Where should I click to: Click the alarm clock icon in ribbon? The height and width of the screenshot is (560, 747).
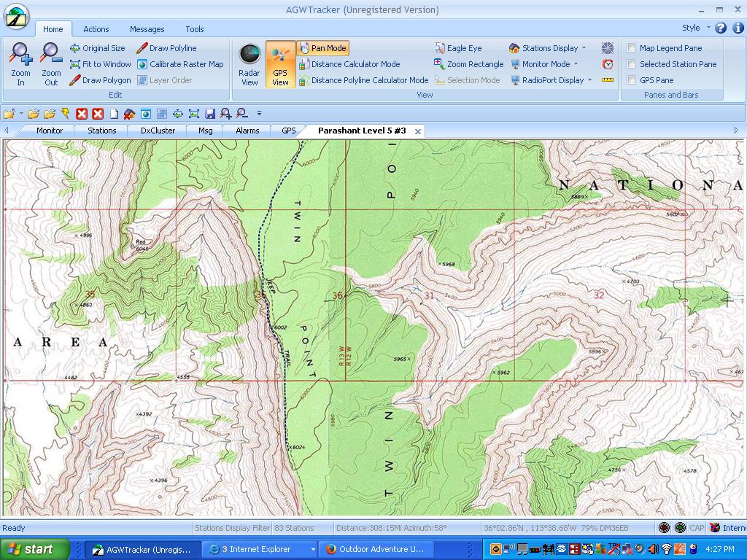point(608,64)
